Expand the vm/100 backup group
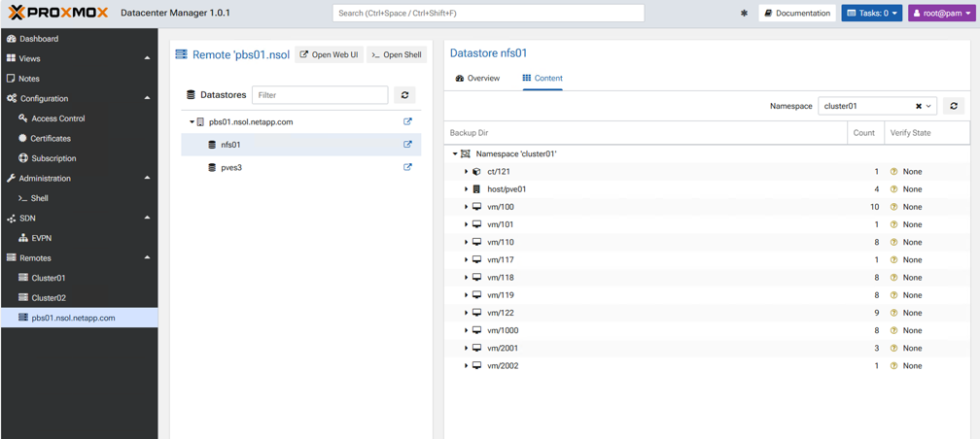 coord(467,207)
